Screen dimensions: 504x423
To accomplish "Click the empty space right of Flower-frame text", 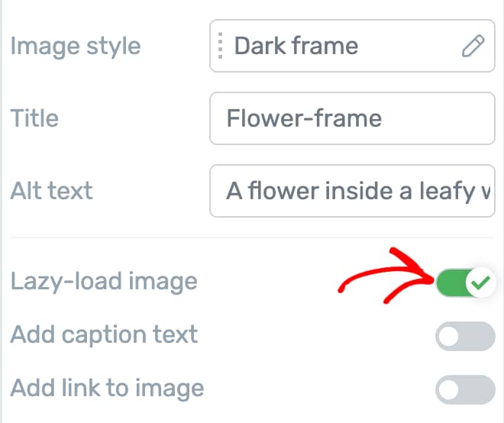I will (x=437, y=118).
